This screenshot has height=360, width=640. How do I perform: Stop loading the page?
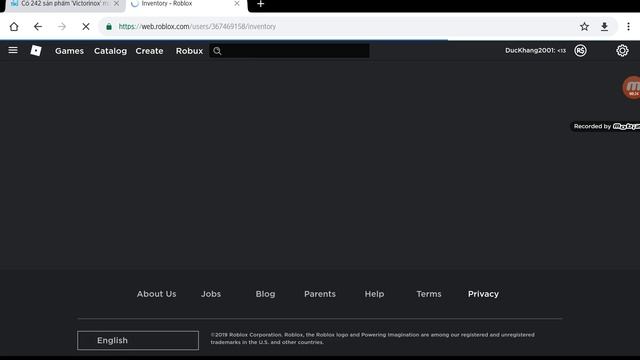[x=86, y=27]
